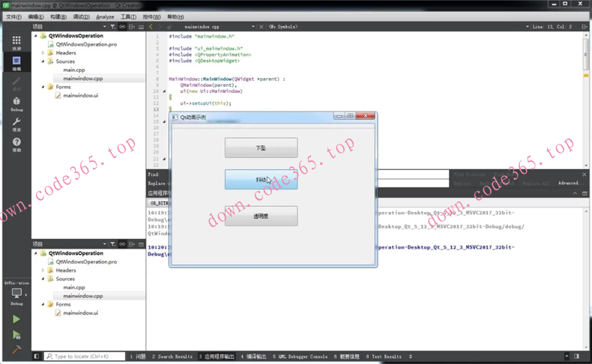Switch to Debug mode in left sidebar
The image size is (592, 364).
pyautogui.click(x=16, y=103)
